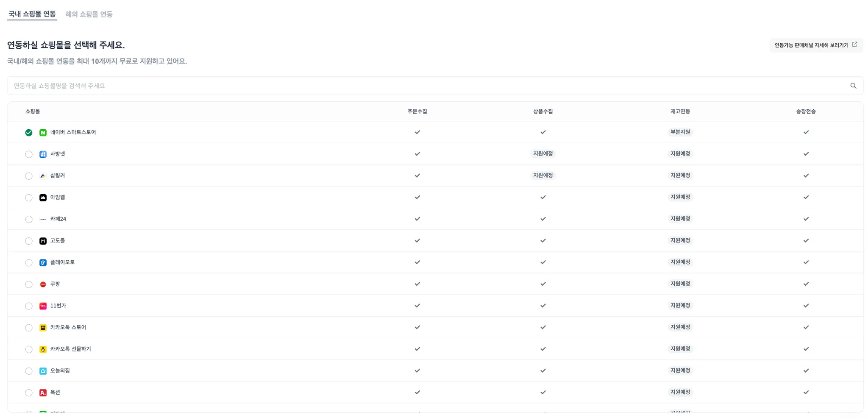
Task: Click 상품수집 checkmark in 오늘의집 row
Action: [x=543, y=371]
